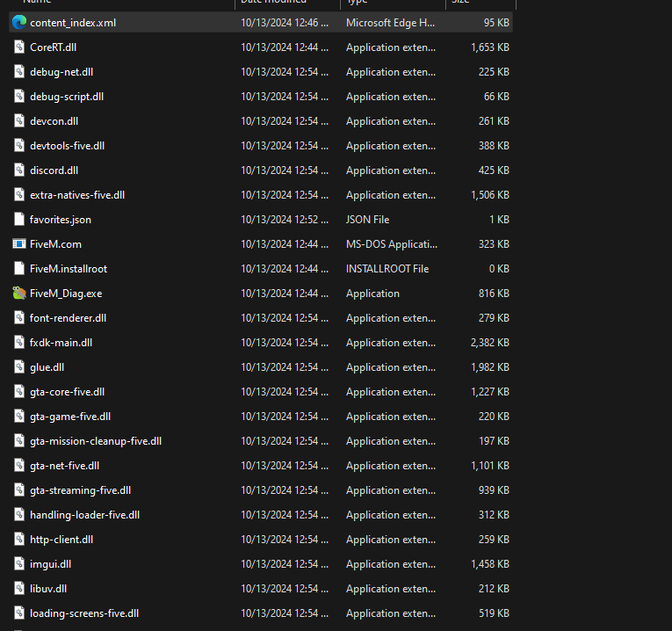Click the file icon of gta-net-five.dll
This screenshot has height=631, width=672.
click(x=19, y=466)
